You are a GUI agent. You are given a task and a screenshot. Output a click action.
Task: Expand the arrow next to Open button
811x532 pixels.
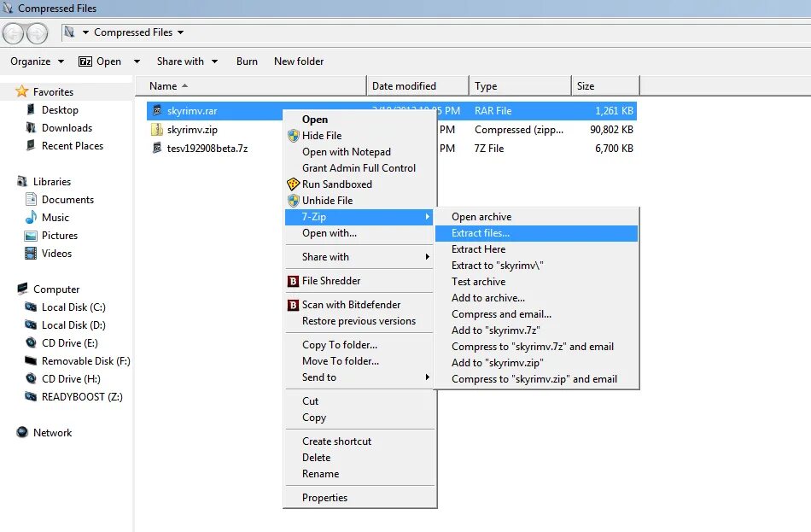(137, 61)
